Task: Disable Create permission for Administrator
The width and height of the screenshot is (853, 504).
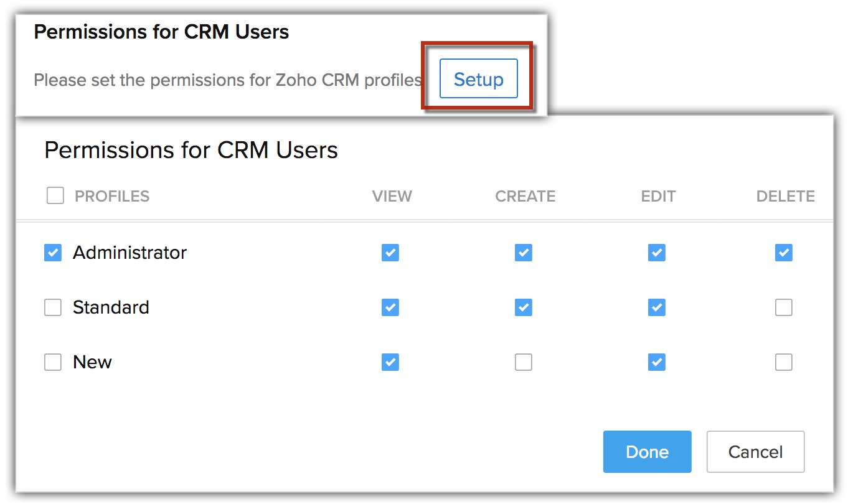Action: pyautogui.click(x=524, y=253)
